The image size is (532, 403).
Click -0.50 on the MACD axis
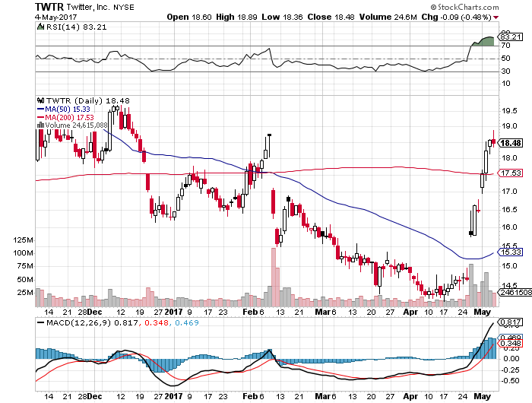[x=510, y=381]
